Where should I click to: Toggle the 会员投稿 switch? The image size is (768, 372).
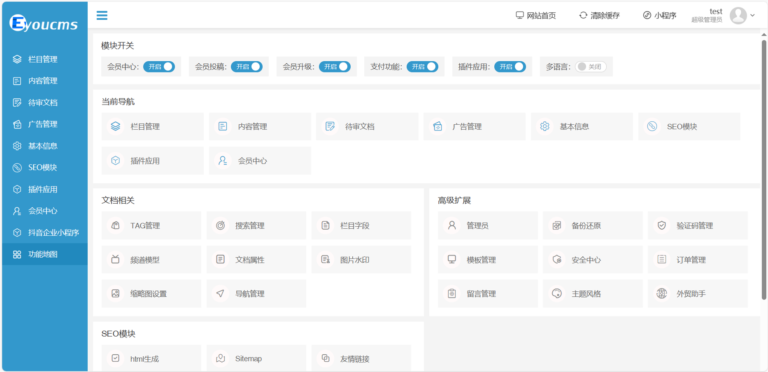click(246, 67)
